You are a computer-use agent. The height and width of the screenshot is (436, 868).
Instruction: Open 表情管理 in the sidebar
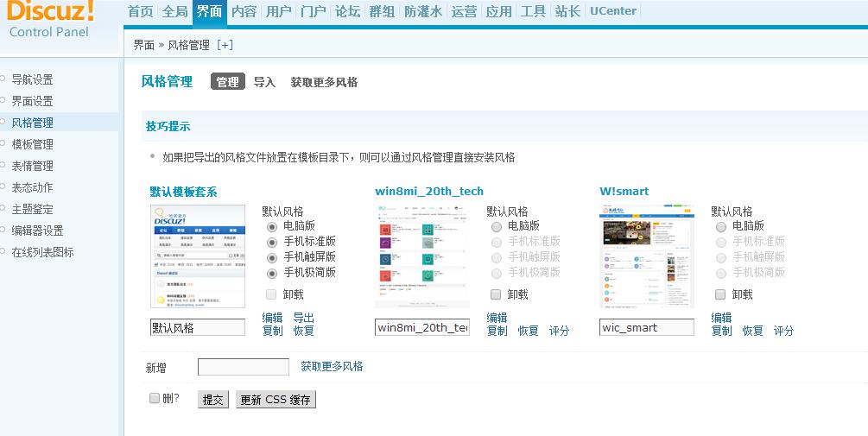click(32, 166)
